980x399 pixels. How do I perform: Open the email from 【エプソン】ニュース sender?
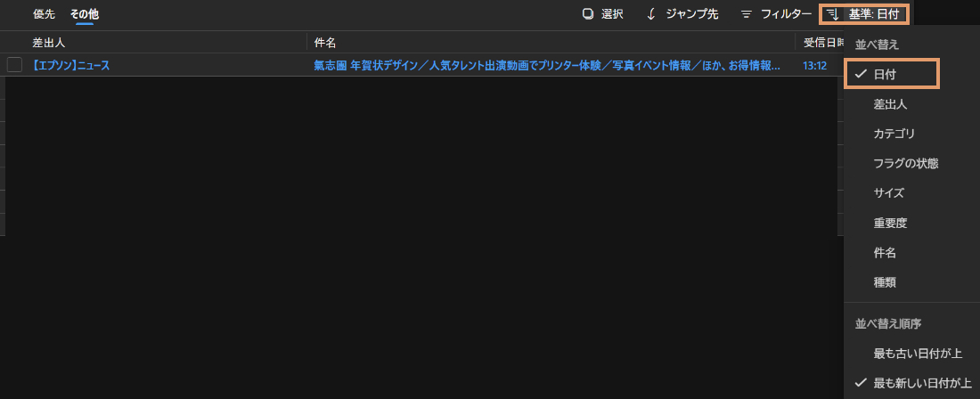coord(71,65)
